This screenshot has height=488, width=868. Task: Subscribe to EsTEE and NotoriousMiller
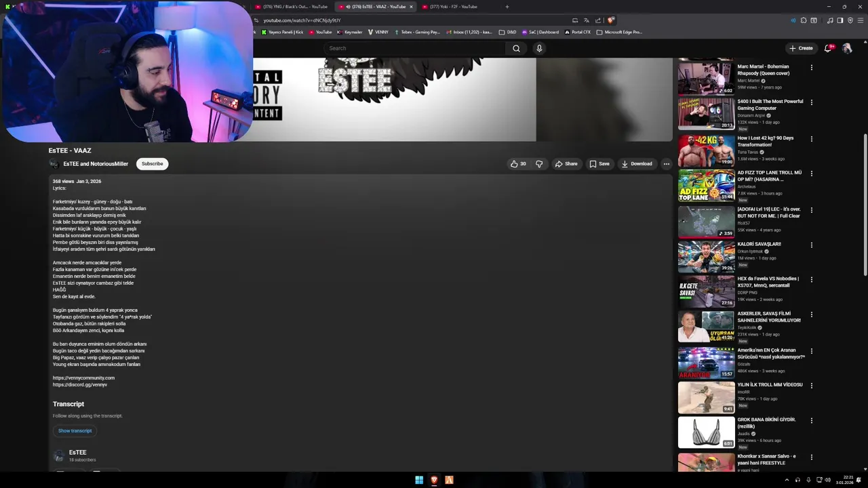[x=152, y=163]
